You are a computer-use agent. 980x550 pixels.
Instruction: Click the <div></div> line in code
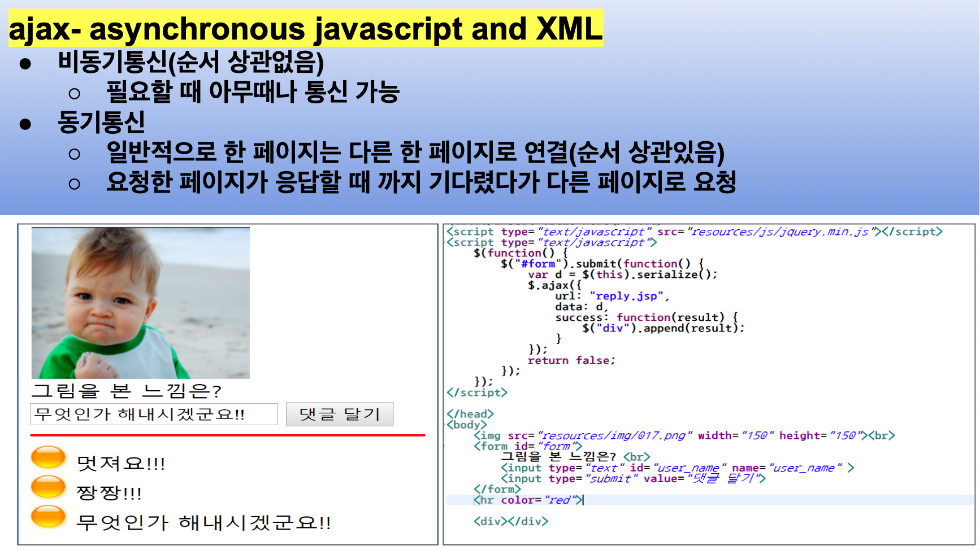tap(511, 521)
